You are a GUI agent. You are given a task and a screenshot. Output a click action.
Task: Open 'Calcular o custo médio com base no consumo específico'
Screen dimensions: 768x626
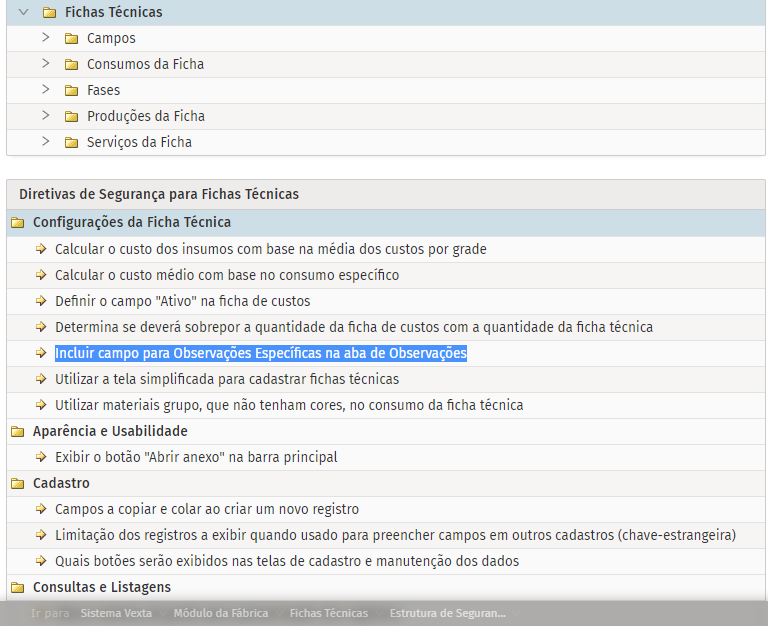pos(226,275)
